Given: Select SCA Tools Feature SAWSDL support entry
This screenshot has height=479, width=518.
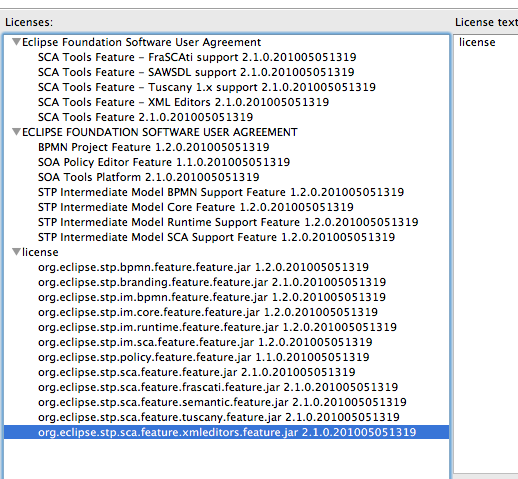Looking at the screenshot, I should click(196, 72).
